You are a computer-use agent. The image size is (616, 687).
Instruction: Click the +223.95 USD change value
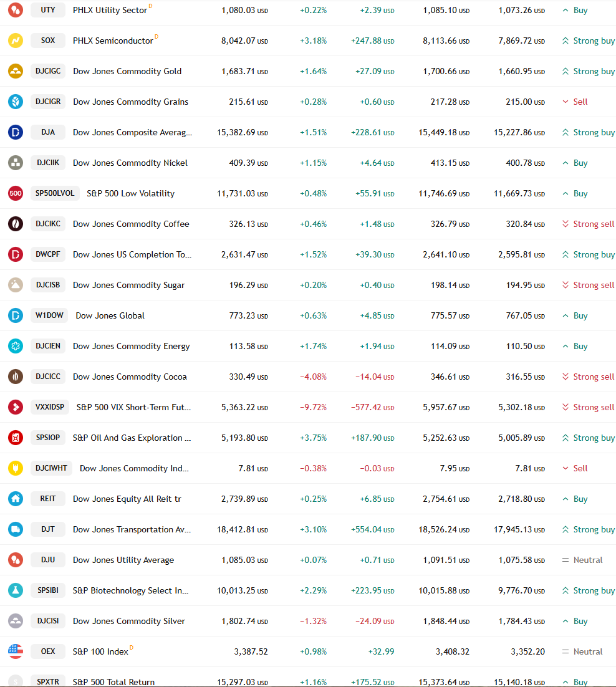tap(372, 590)
